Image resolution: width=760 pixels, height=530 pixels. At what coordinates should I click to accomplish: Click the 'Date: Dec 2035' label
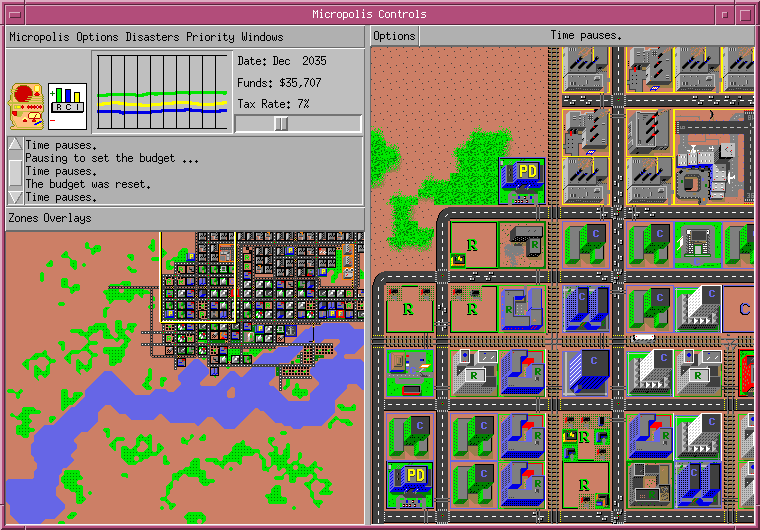pos(282,61)
